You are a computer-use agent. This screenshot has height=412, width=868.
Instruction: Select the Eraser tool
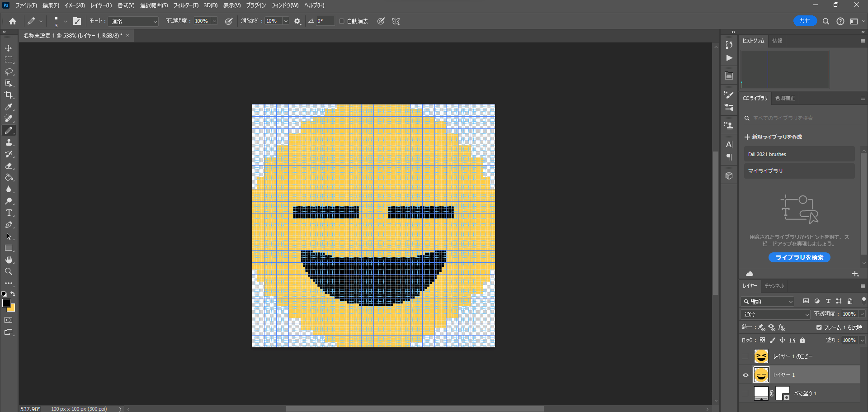(9, 166)
